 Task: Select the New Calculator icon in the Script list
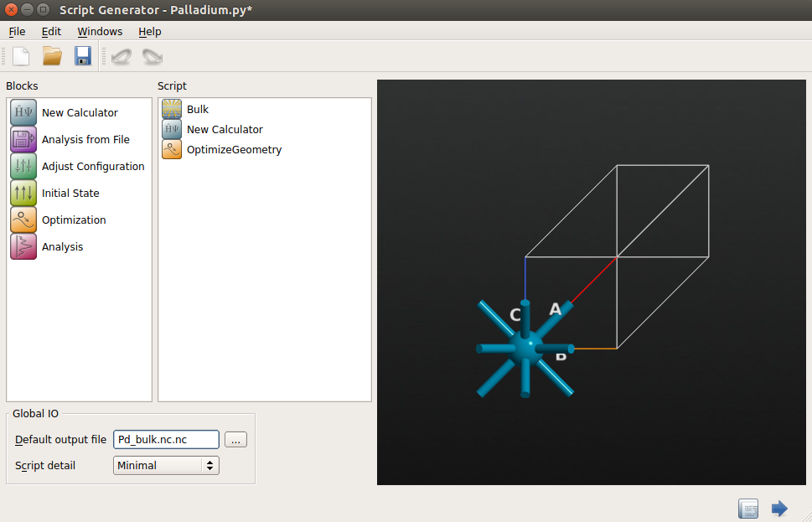click(x=172, y=130)
